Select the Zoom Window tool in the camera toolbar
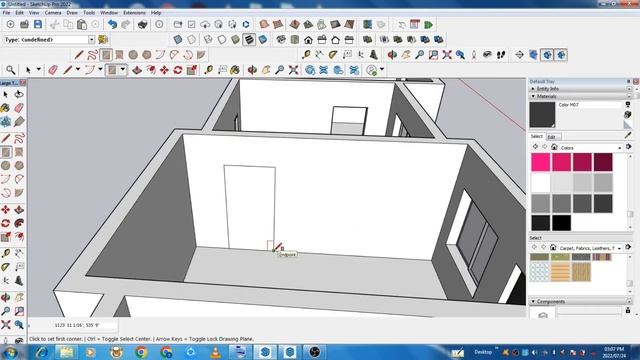The height and width of the screenshot is (360, 640). click(433, 55)
